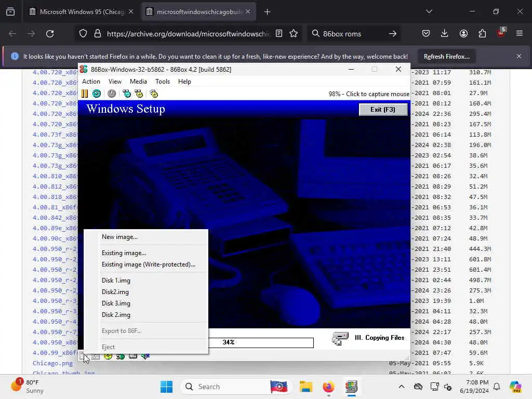Mount Disk 1.img from recent list
Screen dimensions: 532x399
(146, 280)
